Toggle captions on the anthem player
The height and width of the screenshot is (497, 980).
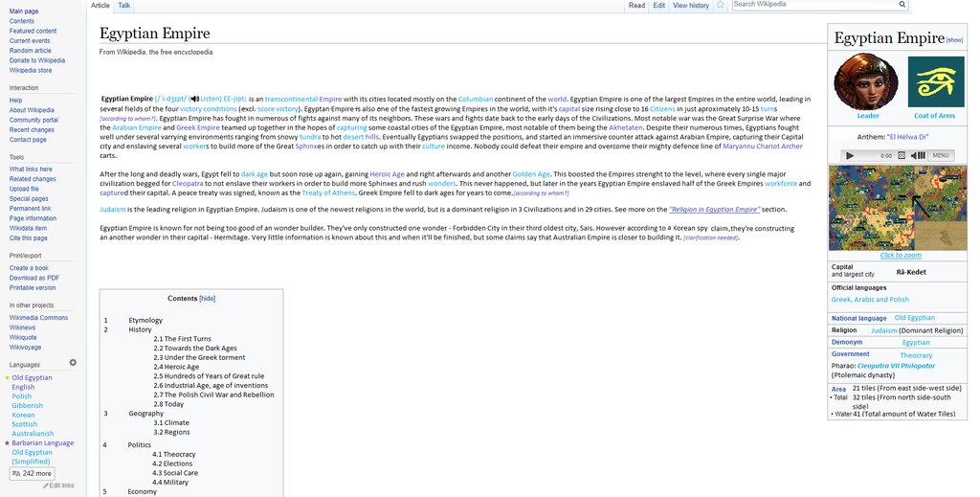tap(902, 156)
